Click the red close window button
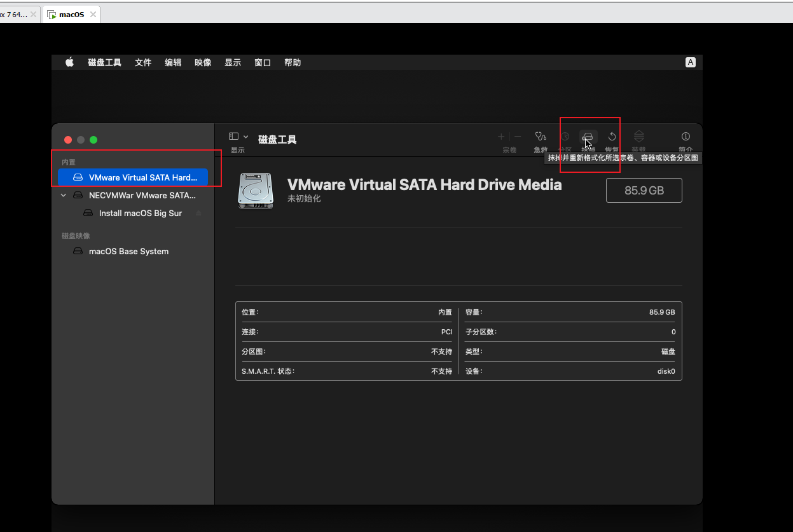 coord(68,140)
